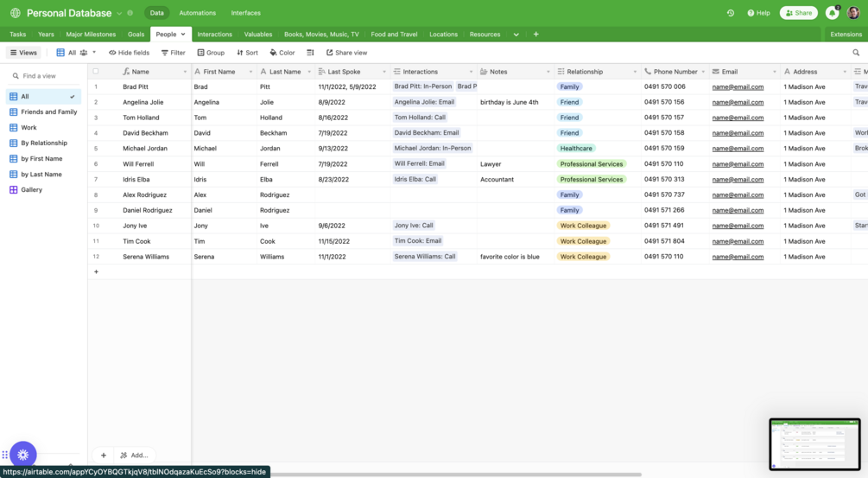The height and width of the screenshot is (478, 868).
Task: Click the horizontal scrollbar
Action: [455, 475]
